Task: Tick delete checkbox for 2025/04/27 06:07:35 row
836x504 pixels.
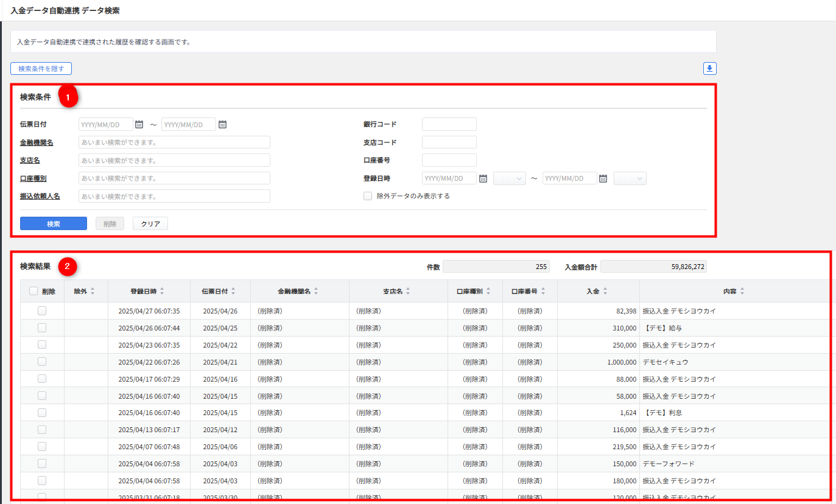Action: (42, 311)
